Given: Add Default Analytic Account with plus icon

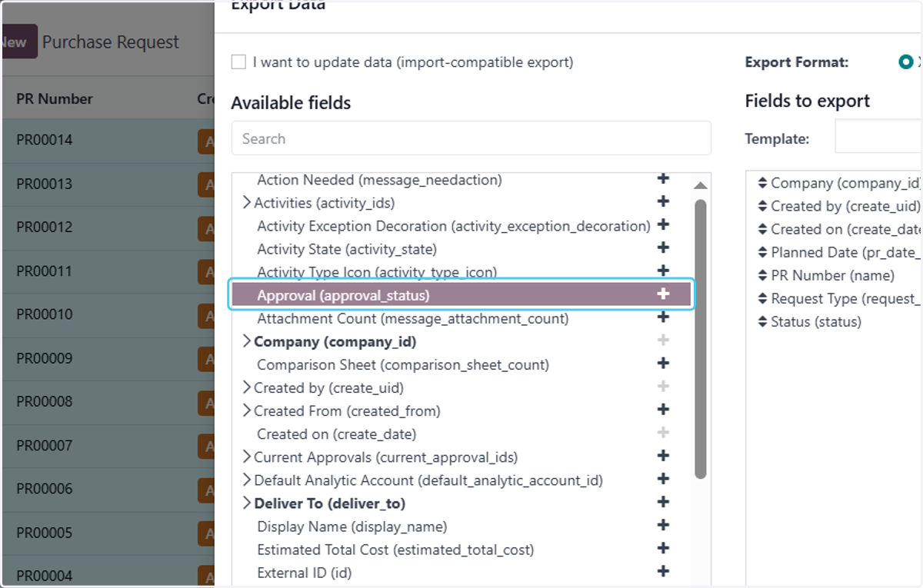Looking at the screenshot, I should point(663,478).
